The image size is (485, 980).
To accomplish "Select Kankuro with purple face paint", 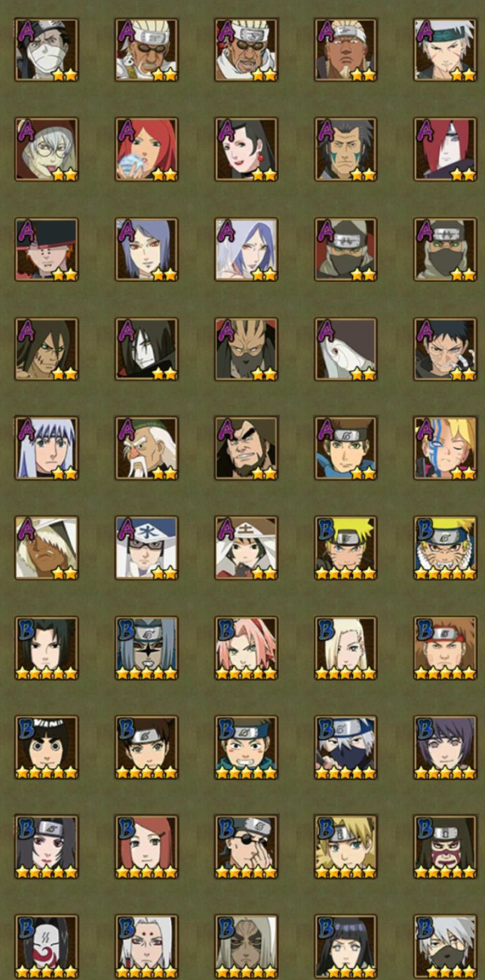I will [445, 847].
